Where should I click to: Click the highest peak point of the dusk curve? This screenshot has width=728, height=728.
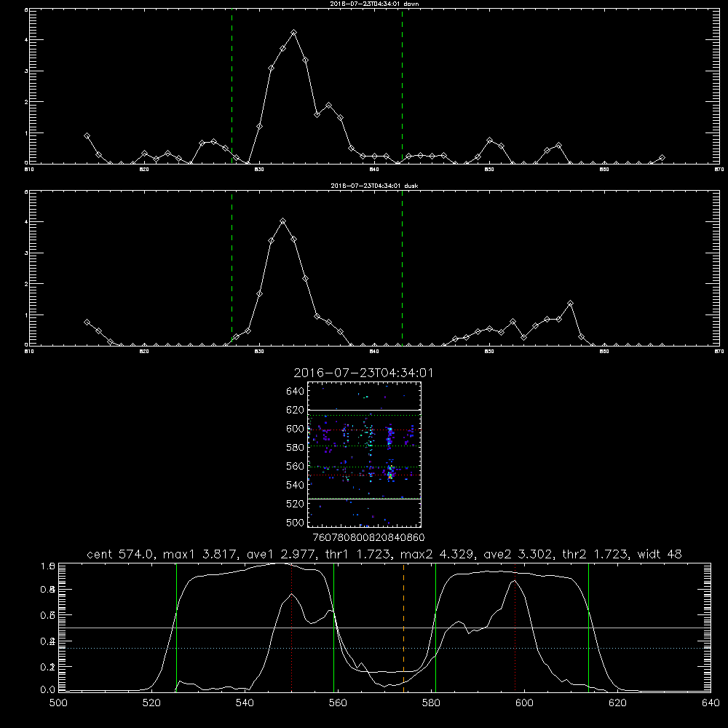click(x=282, y=221)
